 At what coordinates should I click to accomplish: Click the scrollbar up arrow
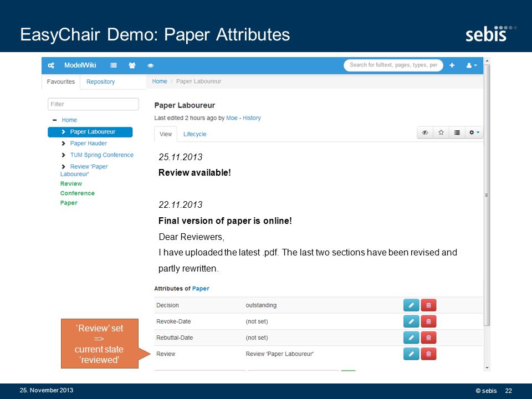[x=487, y=61]
